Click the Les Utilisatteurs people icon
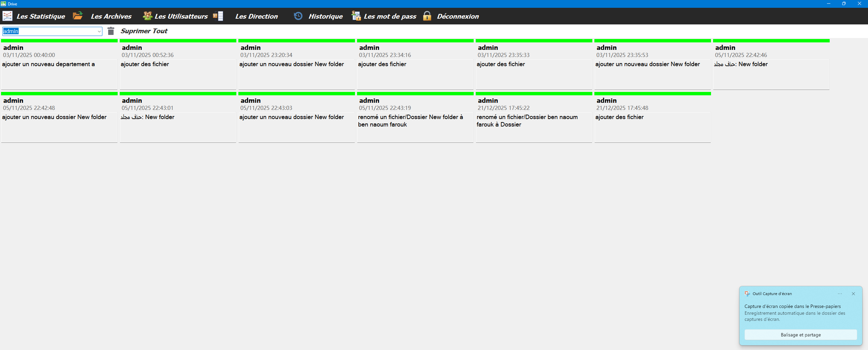This screenshot has height=350, width=868. click(147, 16)
